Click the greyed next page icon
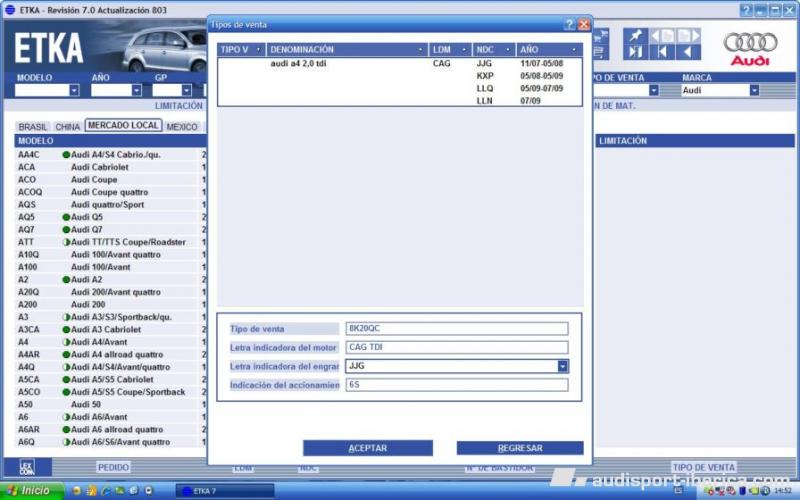 pos(688,36)
